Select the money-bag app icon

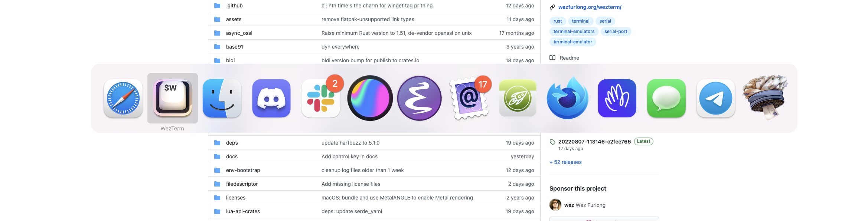pyautogui.click(x=765, y=97)
